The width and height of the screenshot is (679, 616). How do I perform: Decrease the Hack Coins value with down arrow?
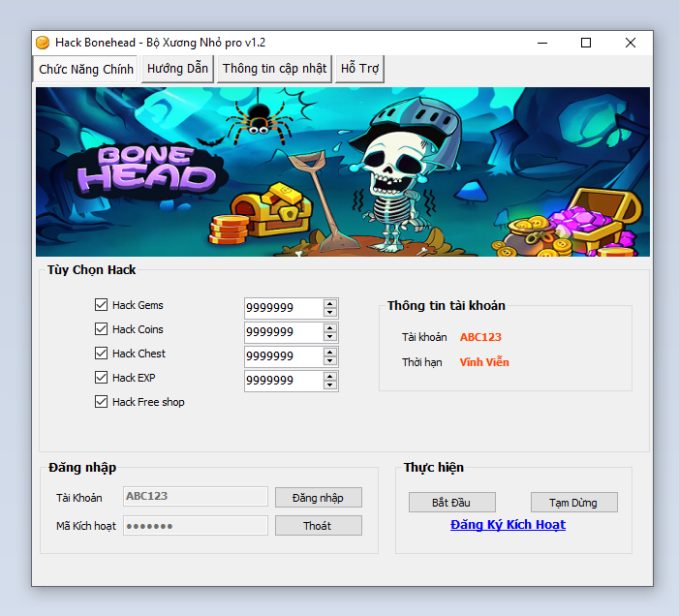pyautogui.click(x=330, y=338)
